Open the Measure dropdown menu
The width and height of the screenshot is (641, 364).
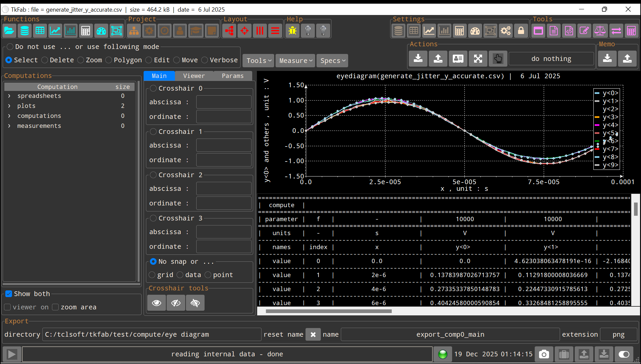tap(295, 61)
